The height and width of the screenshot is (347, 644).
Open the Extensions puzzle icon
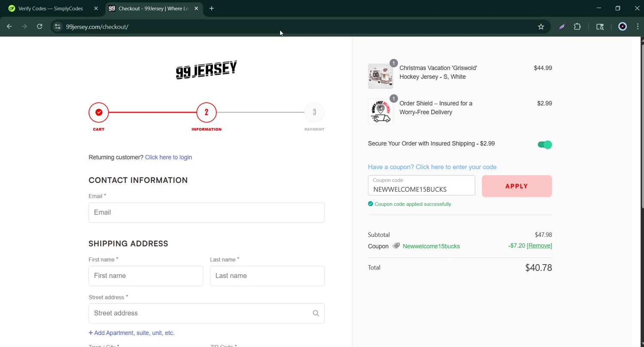pyautogui.click(x=577, y=27)
